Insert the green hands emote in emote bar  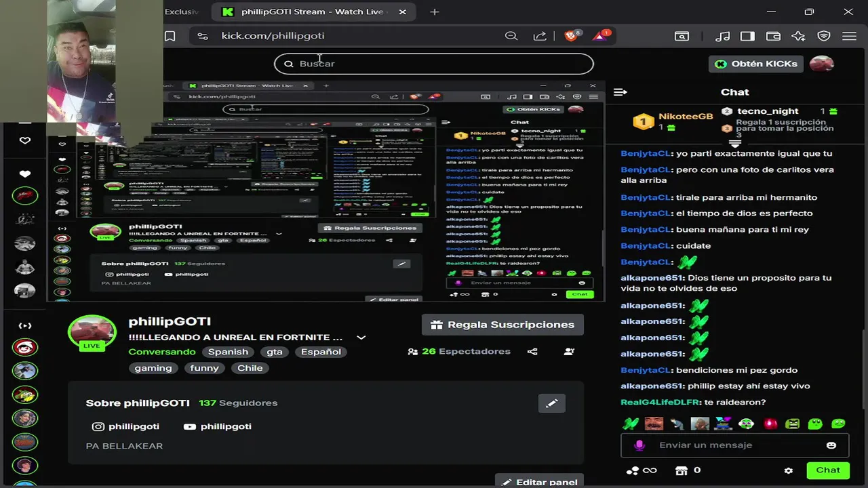pyautogui.click(x=631, y=424)
